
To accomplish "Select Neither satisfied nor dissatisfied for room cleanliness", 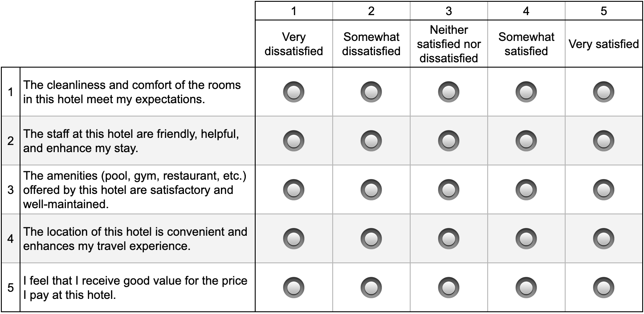I will [x=448, y=92].
